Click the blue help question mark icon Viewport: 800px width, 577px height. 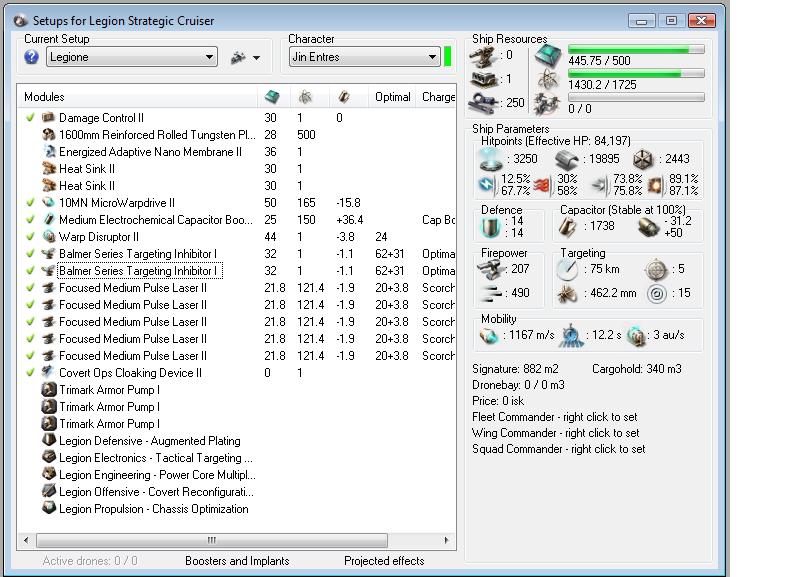pyautogui.click(x=31, y=57)
